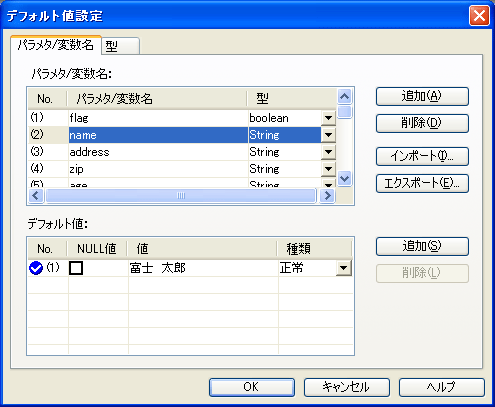Image resolution: width=495 pixels, height=407 pixels.
Task: Click the horizontal scrollbar right arrow
Action: [x=327, y=195]
